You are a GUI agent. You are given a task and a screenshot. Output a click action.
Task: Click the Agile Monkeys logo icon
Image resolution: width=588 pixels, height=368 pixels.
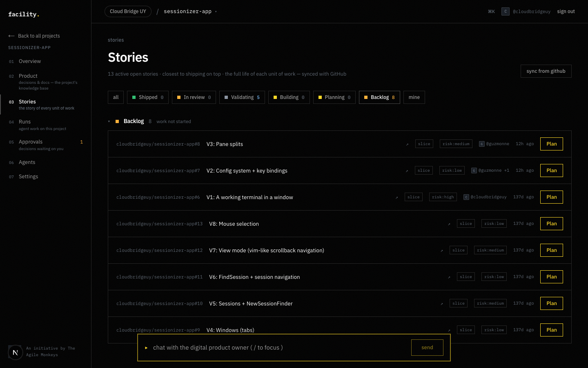point(16,352)
